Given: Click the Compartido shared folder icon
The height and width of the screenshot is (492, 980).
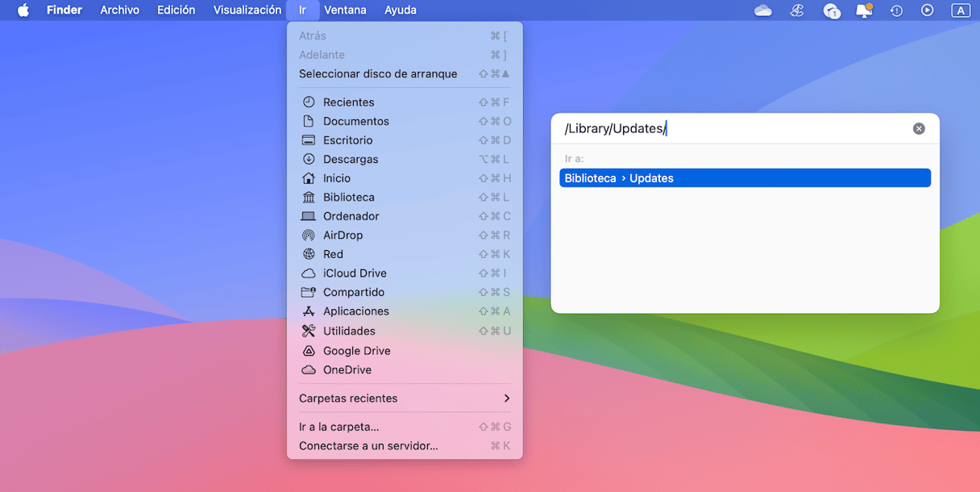Looking at the screenshot, I should [x=308, y=292].
